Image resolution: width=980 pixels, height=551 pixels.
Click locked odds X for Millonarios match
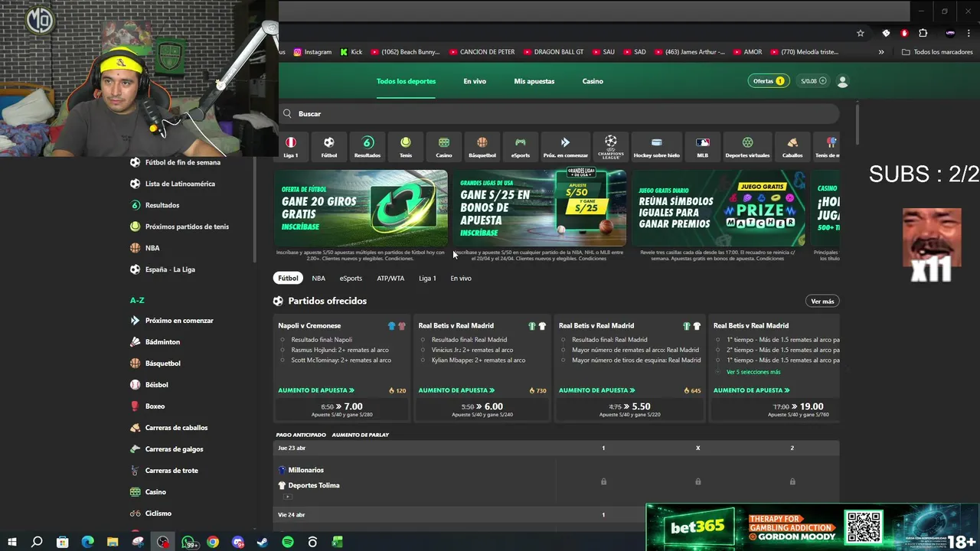coord(697,481)
